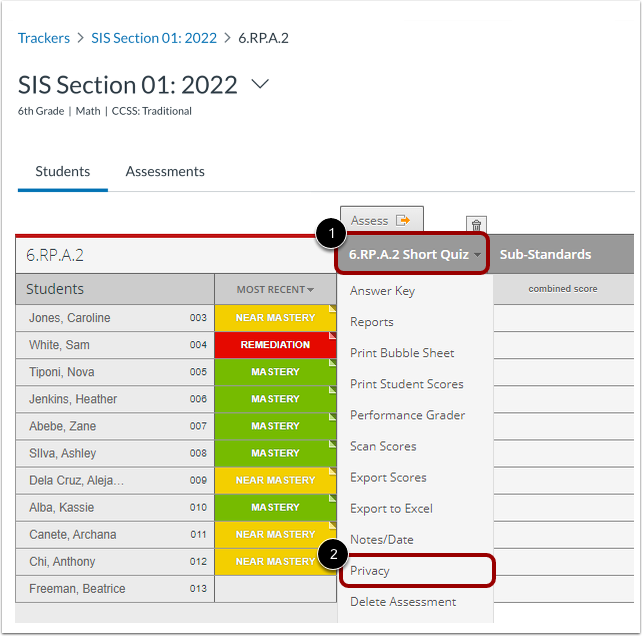Viewport: 642px width, 636px height.
Task: Click Abebe, Zane's Mastery cell
Action: tap(275, 426)
